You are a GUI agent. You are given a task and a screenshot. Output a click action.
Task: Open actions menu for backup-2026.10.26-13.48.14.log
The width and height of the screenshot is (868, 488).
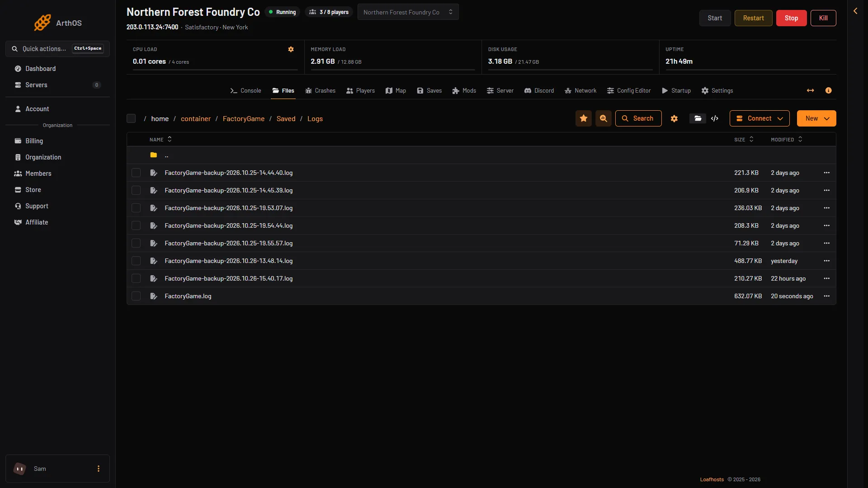[x=826, y=261]
